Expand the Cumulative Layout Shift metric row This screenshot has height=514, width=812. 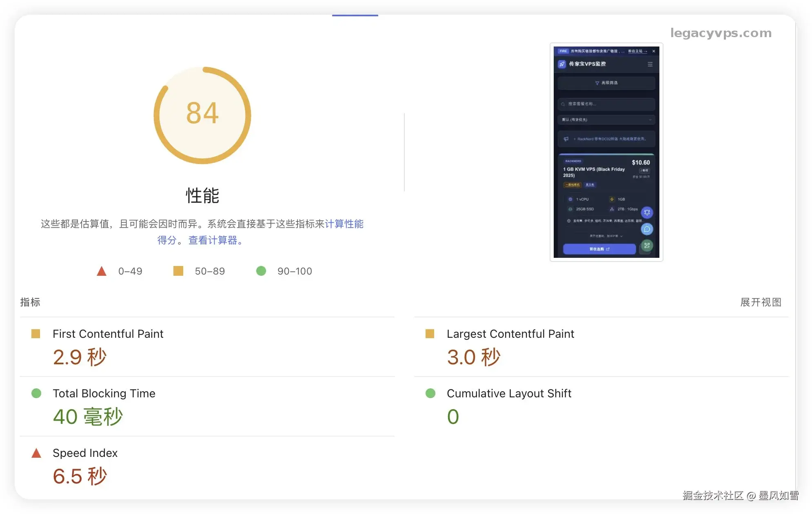tap(509, 394)
